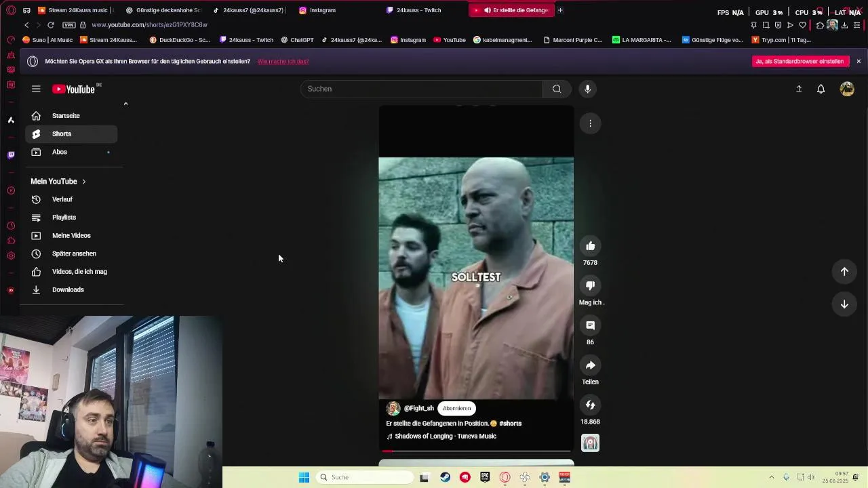
Task: Dismiss the Opera GX default browser banner
Action: point(859,61)
